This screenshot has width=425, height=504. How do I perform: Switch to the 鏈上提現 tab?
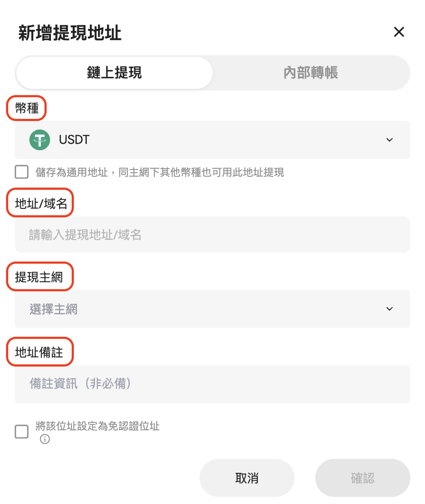114,73
